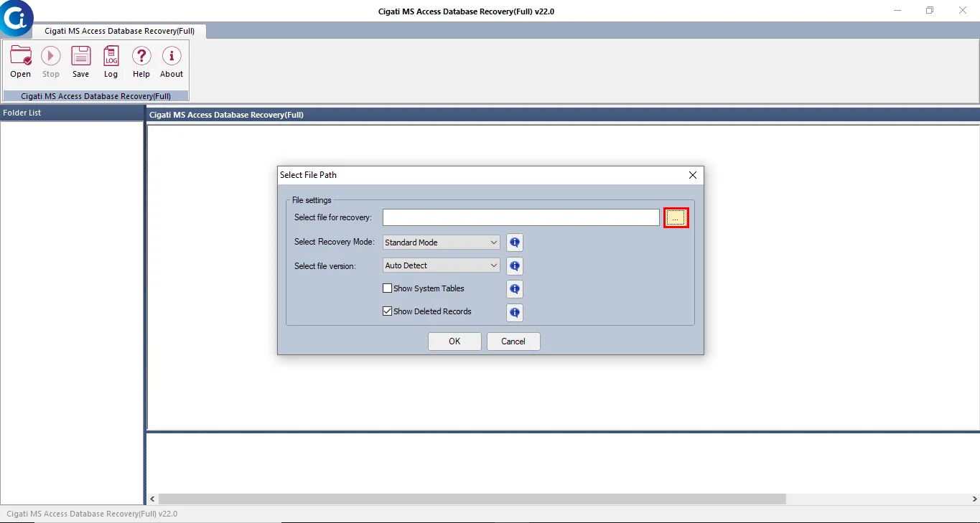The width and height of the screenshot is (980, 523).
Task: Open Help from the toolbar
Action: pos(141,62)
